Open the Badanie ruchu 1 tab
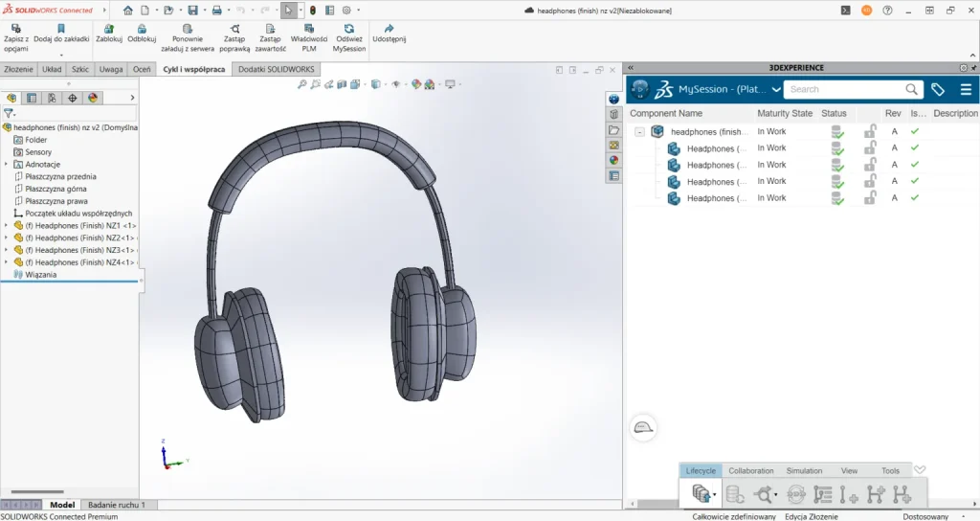The height and width of the screenshot is (521, 980). 116,505
